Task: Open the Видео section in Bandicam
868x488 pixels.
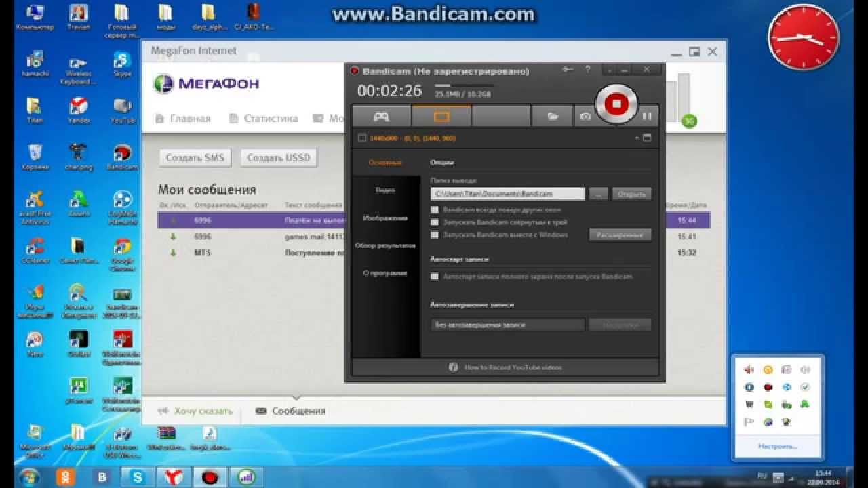Action: pyautogui.click(x=385, y=190)
